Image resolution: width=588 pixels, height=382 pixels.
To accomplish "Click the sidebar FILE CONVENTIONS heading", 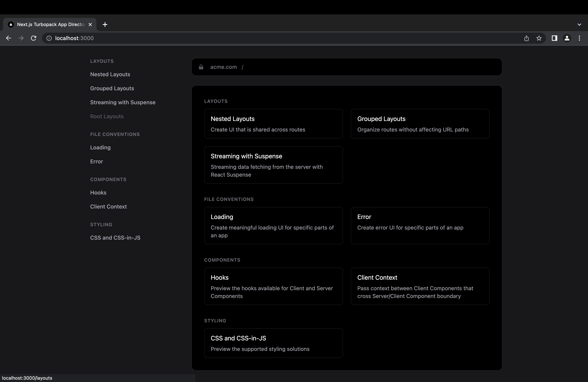I will 115,134.
